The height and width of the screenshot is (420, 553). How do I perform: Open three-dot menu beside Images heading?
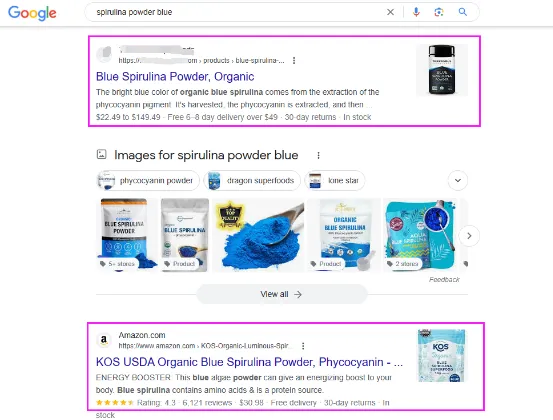[x=318, y=155]
